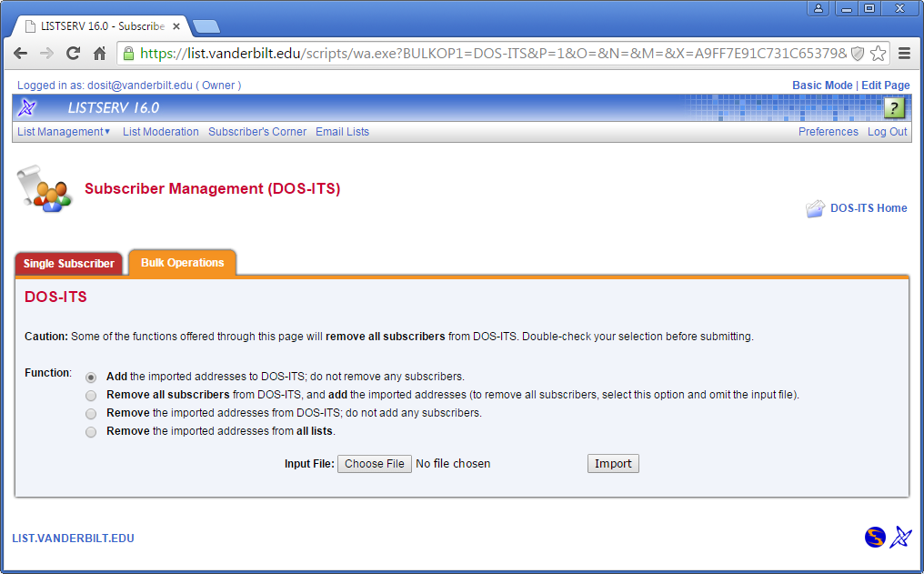Screen dimensions: 924x574
Task: Go to browser home page icon
Action: click(100, 54)
